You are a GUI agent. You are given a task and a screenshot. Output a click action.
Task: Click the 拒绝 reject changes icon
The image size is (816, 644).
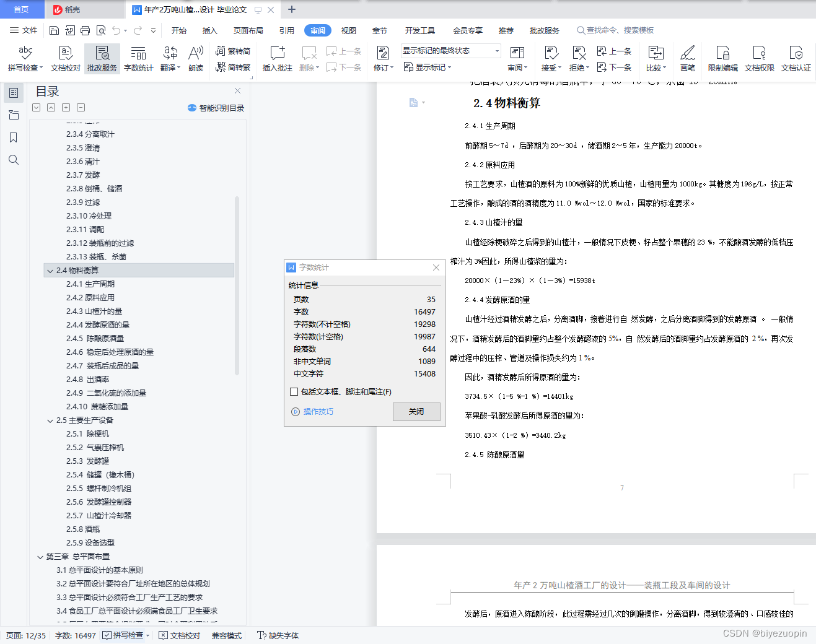point(579,59)
